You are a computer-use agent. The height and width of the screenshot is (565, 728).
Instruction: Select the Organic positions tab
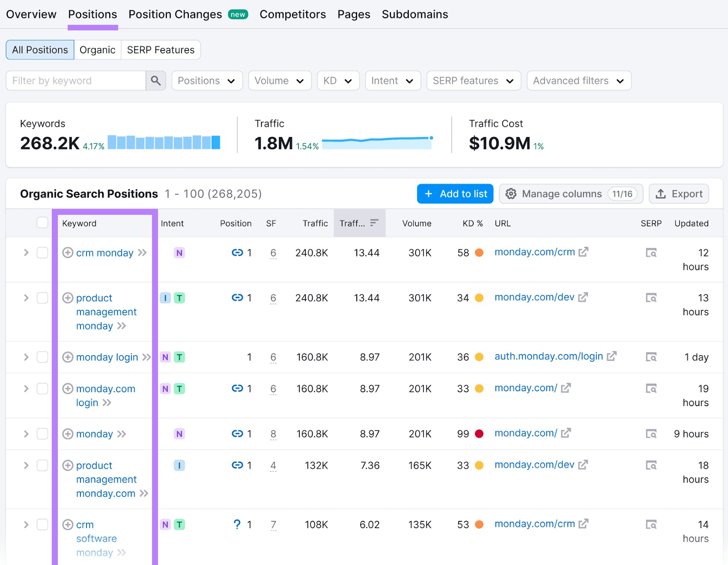(97, 50)
